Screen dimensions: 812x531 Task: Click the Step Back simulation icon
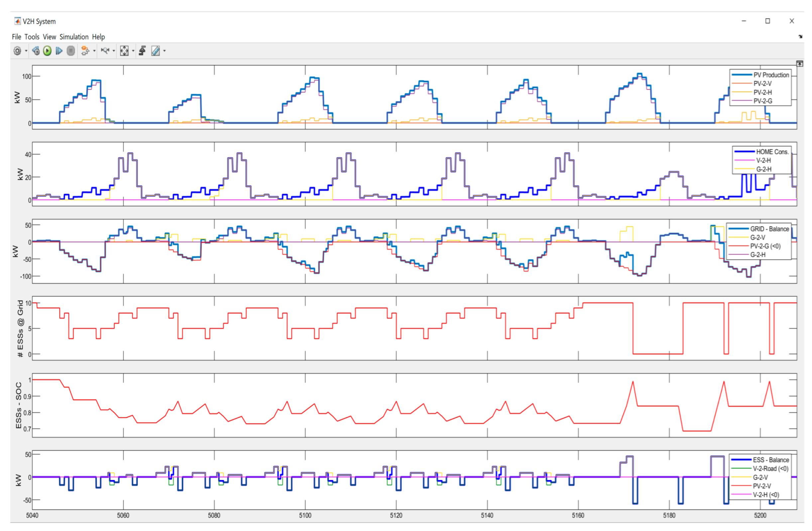click(36, 51)
